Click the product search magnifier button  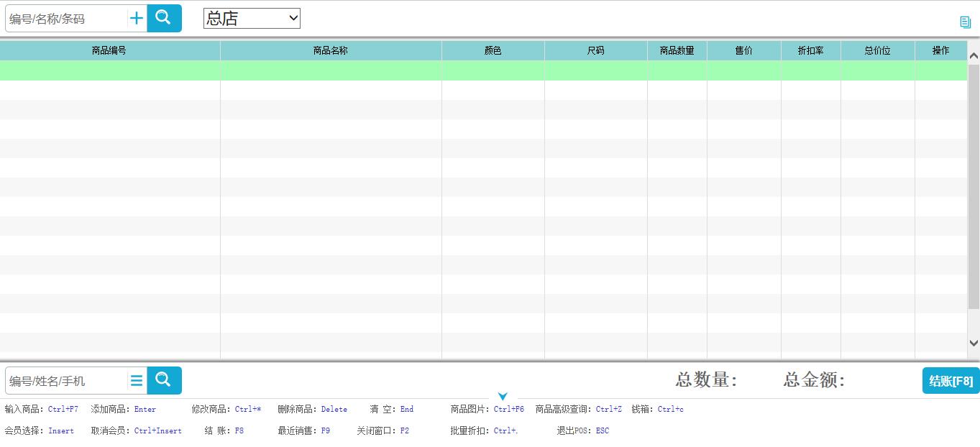(164, 19)
